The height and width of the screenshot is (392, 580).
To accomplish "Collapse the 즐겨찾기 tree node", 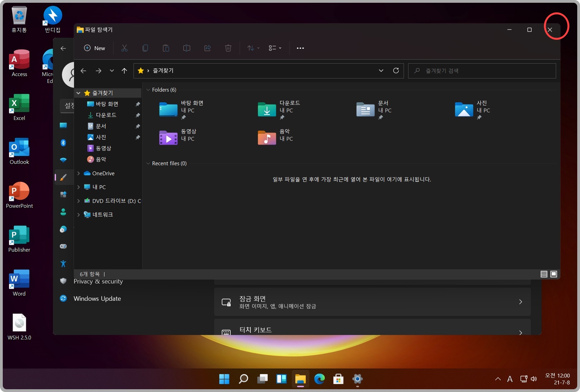I will tap(79, 93).
